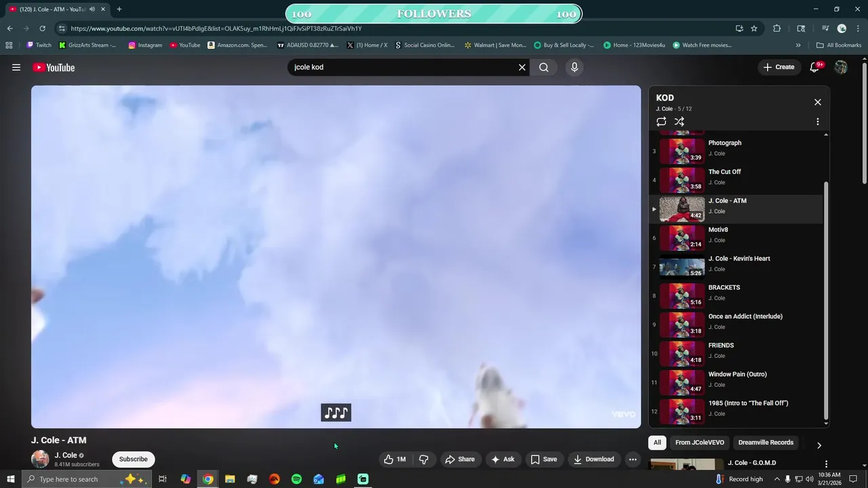Download the video
868x488 pixels.
pyautogui.click(x=593, y=460)
